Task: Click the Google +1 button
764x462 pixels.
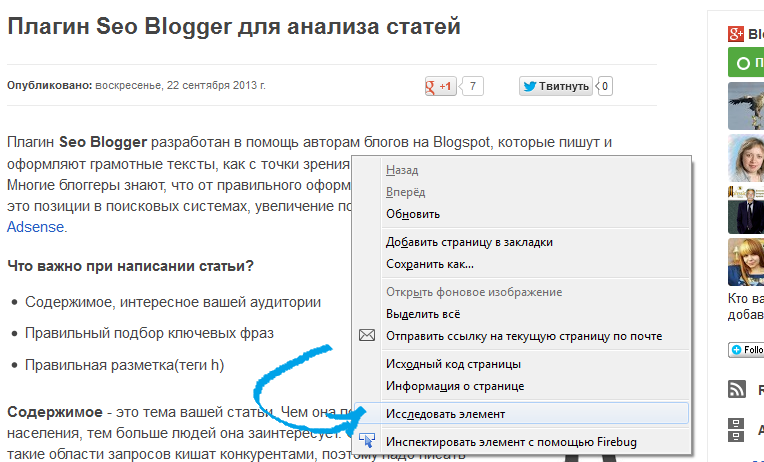Action: 440,86
